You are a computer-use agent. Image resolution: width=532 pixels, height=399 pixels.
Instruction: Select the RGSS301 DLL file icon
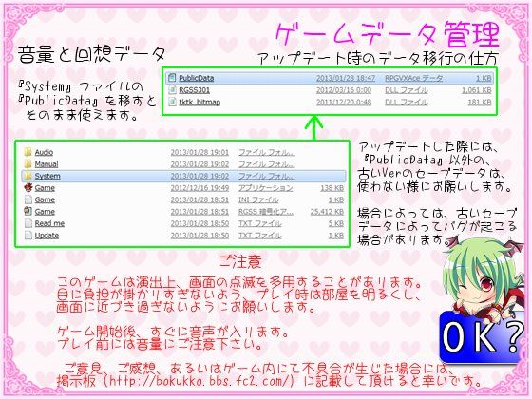click(x=172, y=90)
